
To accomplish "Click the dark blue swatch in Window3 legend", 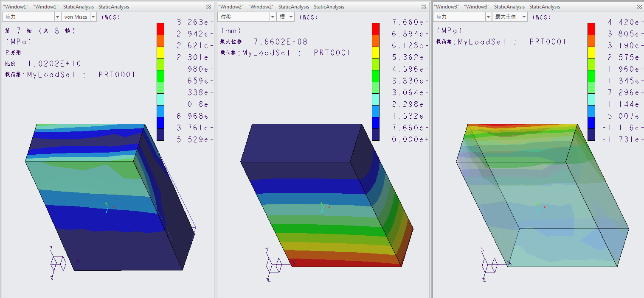I will pyautogui.click(x=591, y=134).
